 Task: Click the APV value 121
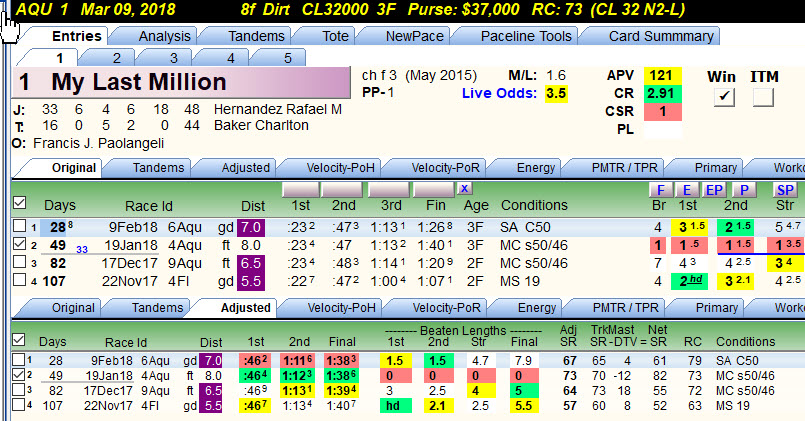point(662,76)
